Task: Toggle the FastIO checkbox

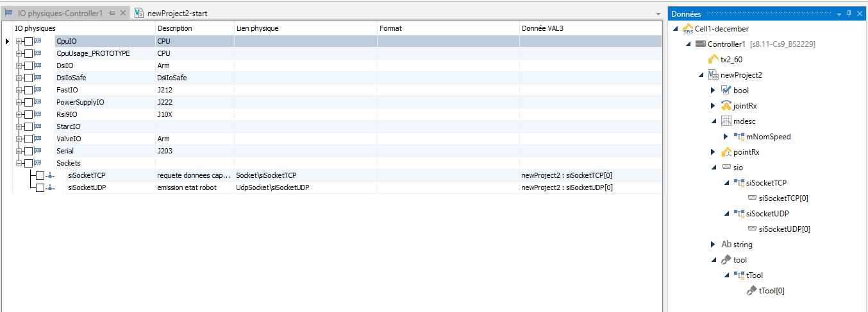Action: tap(29, 90)
